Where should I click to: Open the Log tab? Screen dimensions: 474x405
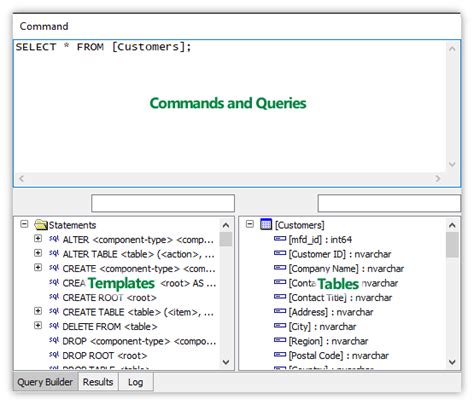tap(136, 382)
